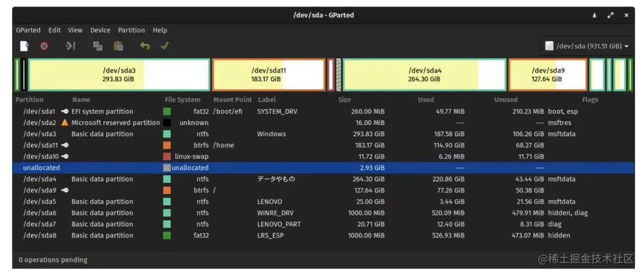Click the /boot/efi mount point cell
Viewport: 644px width, 275px height.
tap(228, 111)
